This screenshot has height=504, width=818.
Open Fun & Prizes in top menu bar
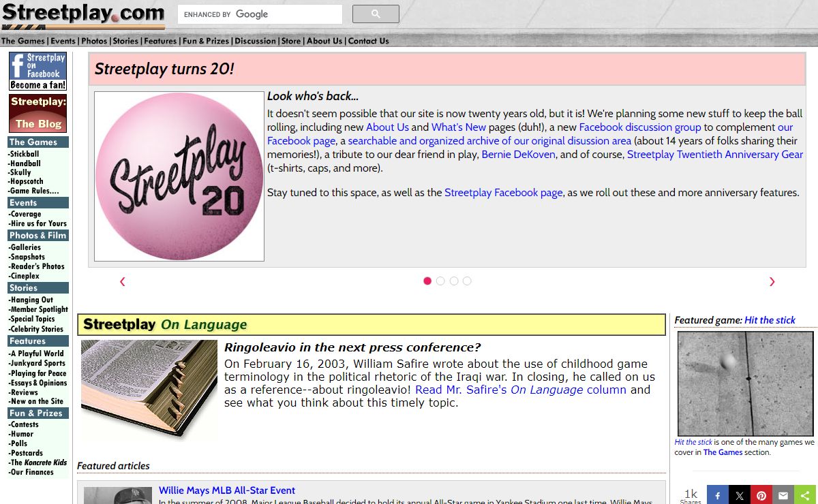click(x=206, y=41)
